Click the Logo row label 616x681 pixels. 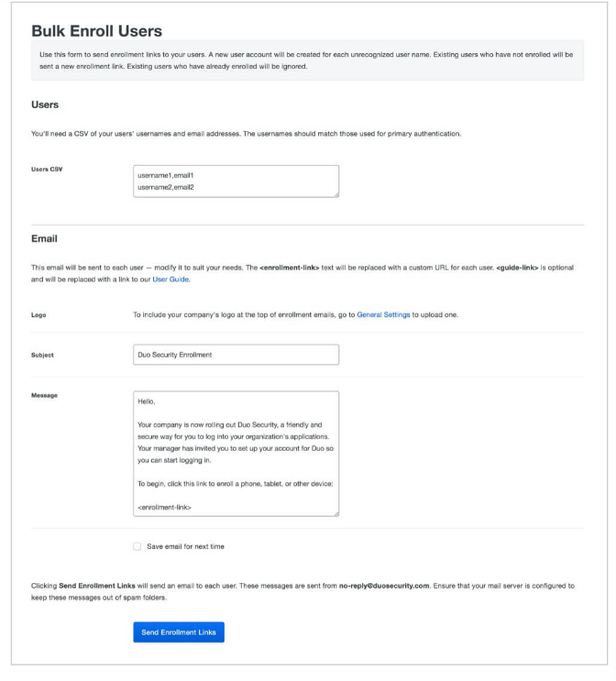[38, 315]
